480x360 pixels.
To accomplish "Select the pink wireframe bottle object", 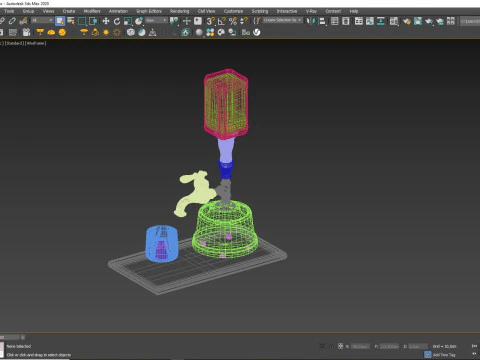I will point(226,104).
